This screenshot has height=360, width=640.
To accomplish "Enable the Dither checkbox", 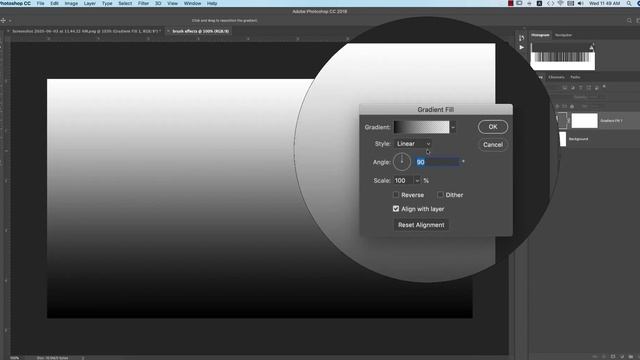I will click(x=440, y=195).
